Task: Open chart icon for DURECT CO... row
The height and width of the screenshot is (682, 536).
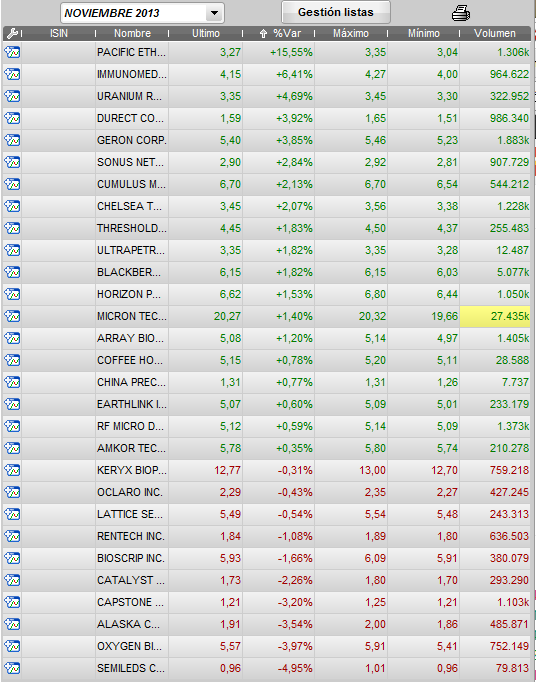Action: pos(12,118)
